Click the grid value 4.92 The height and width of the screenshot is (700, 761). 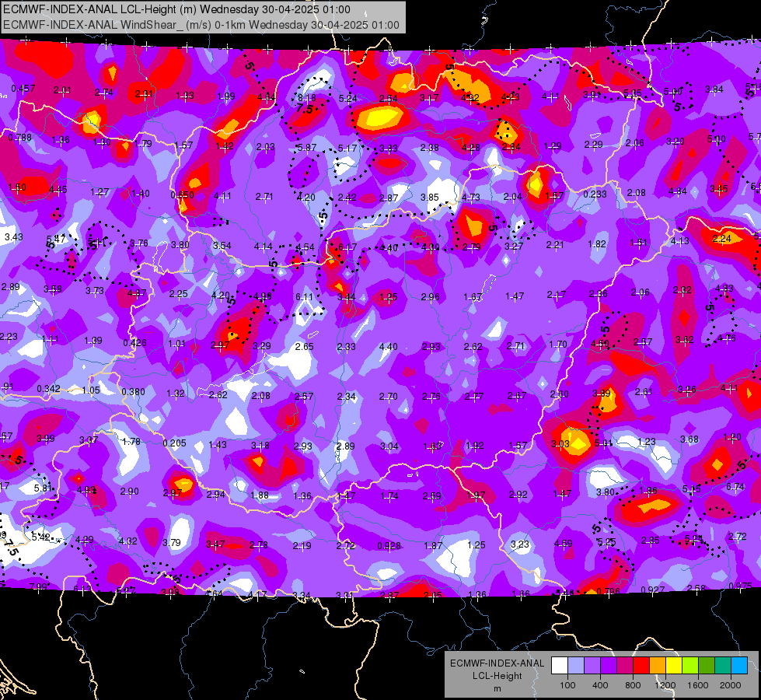[470, 98]
